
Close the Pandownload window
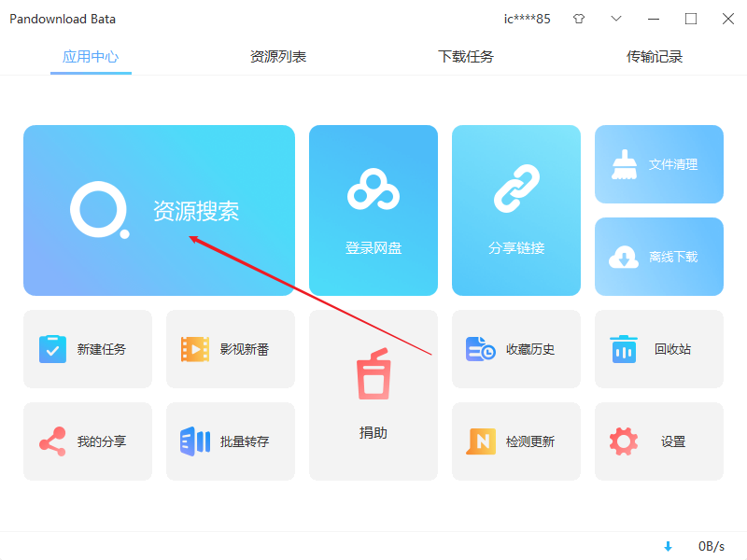pyautogui.click(x=728, y=19)
